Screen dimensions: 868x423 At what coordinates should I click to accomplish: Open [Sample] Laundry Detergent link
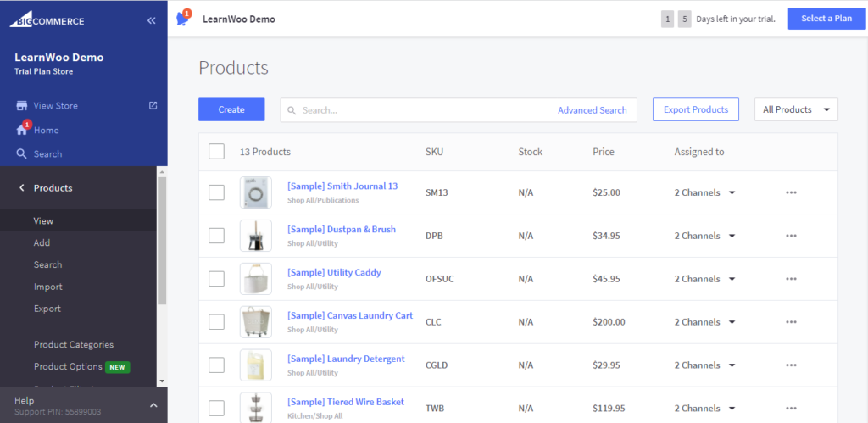(x=346, y=359)
